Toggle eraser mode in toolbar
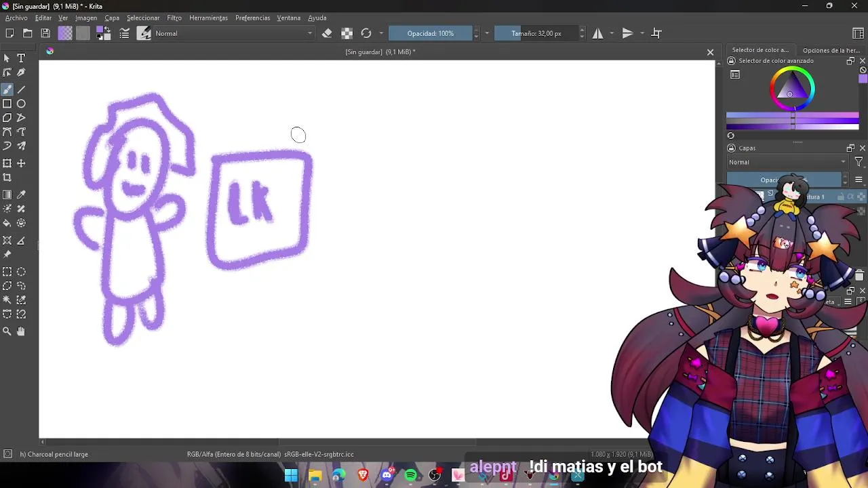This screenshot has width=868, height=488. point(327,33)
